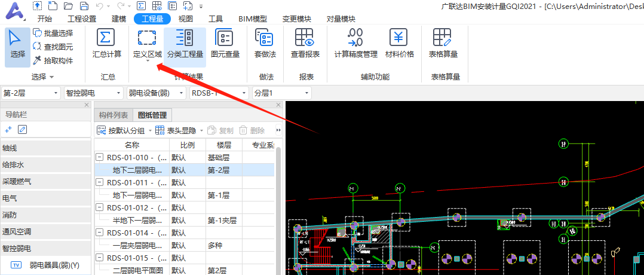Open the 工具 ribbon tab
The width and height of the screenshot is (644, 275).
pos(216,19)
